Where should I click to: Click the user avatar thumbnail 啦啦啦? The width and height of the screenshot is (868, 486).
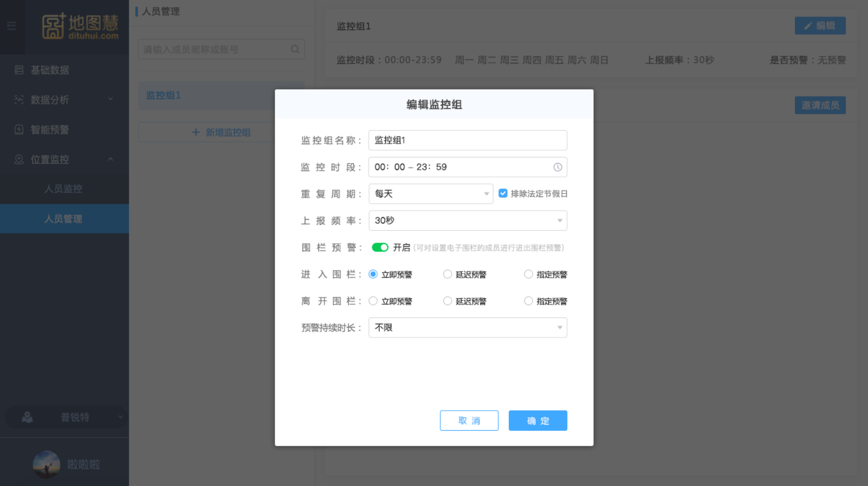[46, 464]
